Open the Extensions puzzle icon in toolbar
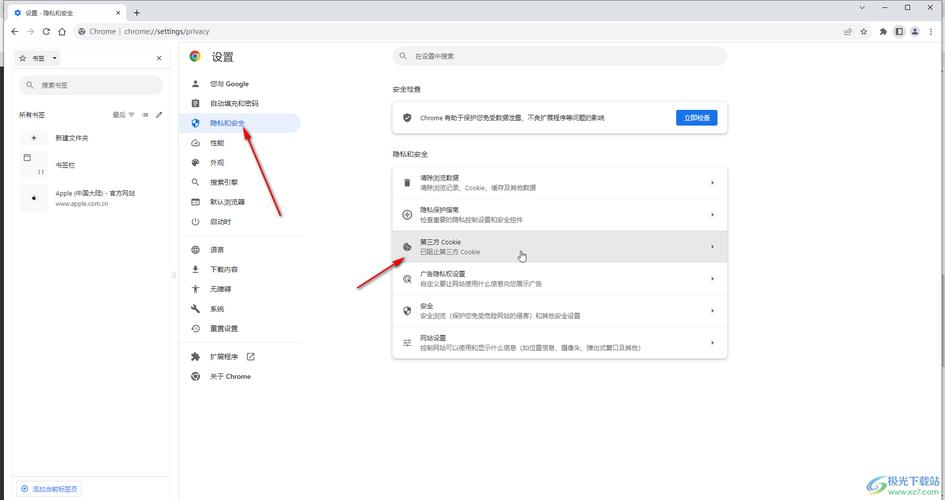This screenshot has height=500, width=945. pos(884,31)
